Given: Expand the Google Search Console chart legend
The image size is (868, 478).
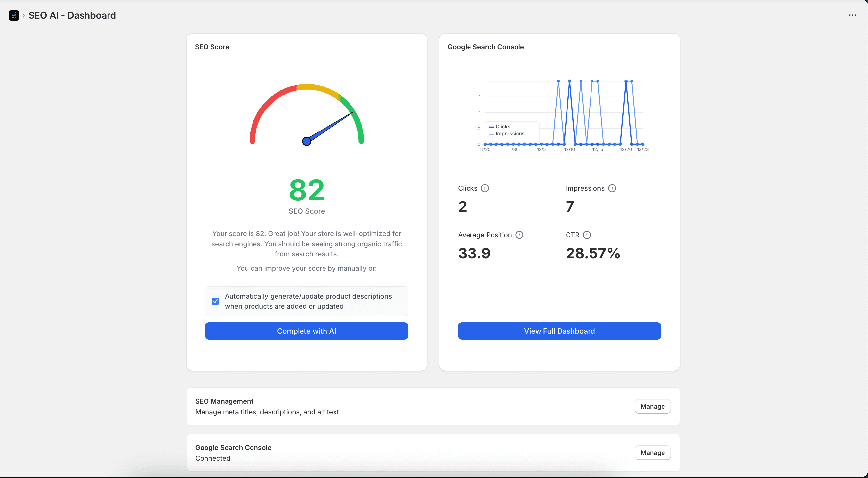Looking at the screenshot, I should pyautogui.click(x=511, y=131).
